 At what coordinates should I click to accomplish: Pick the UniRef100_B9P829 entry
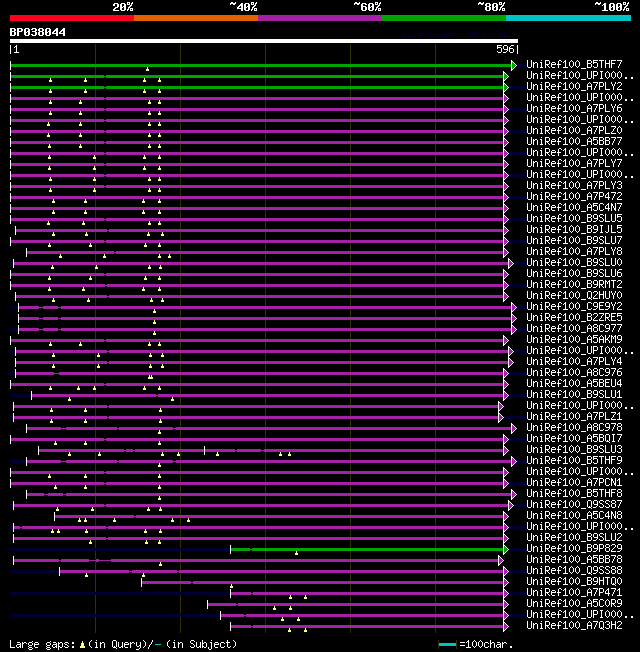point(574,549)
